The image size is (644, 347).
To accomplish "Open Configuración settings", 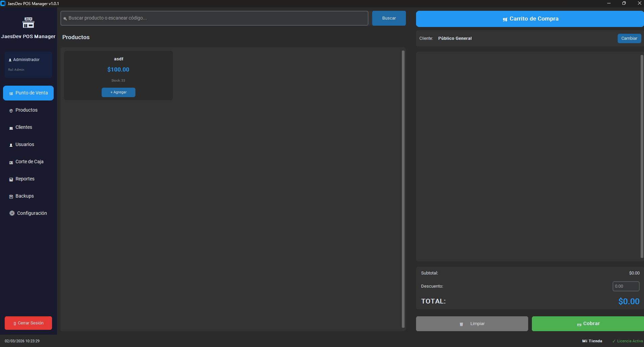I will point(28,213).
